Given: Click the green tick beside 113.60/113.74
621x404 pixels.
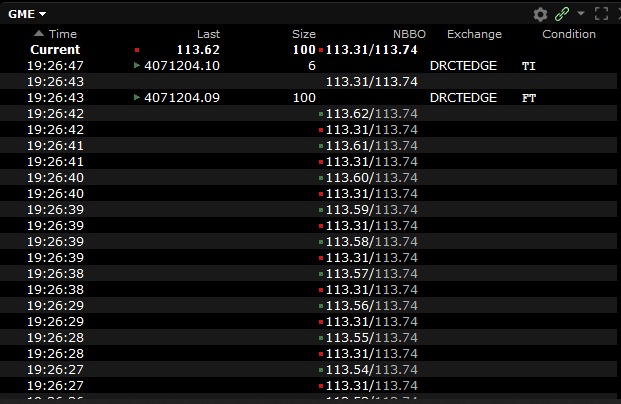Looking at the screenshot, I should coord(321,178).
